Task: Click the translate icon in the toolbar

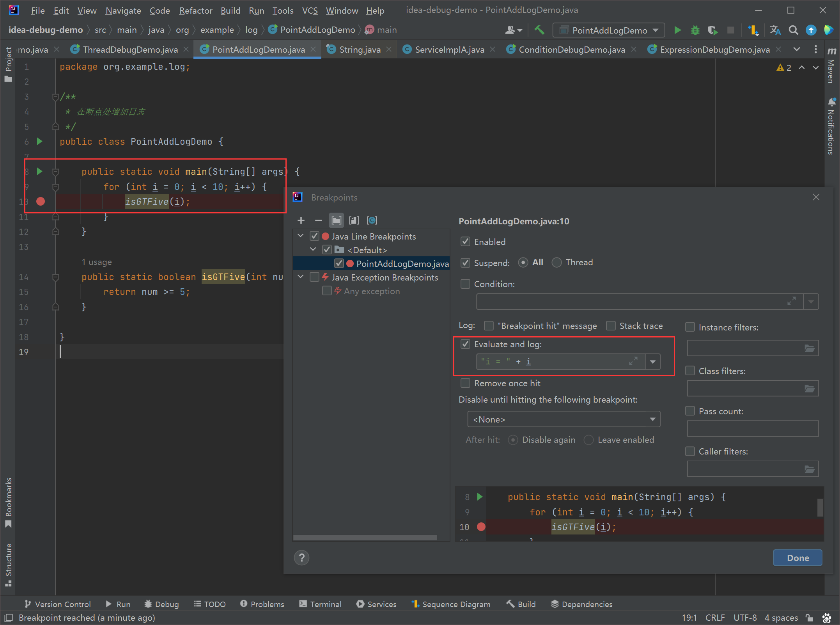Action: (x=775, y=30)
